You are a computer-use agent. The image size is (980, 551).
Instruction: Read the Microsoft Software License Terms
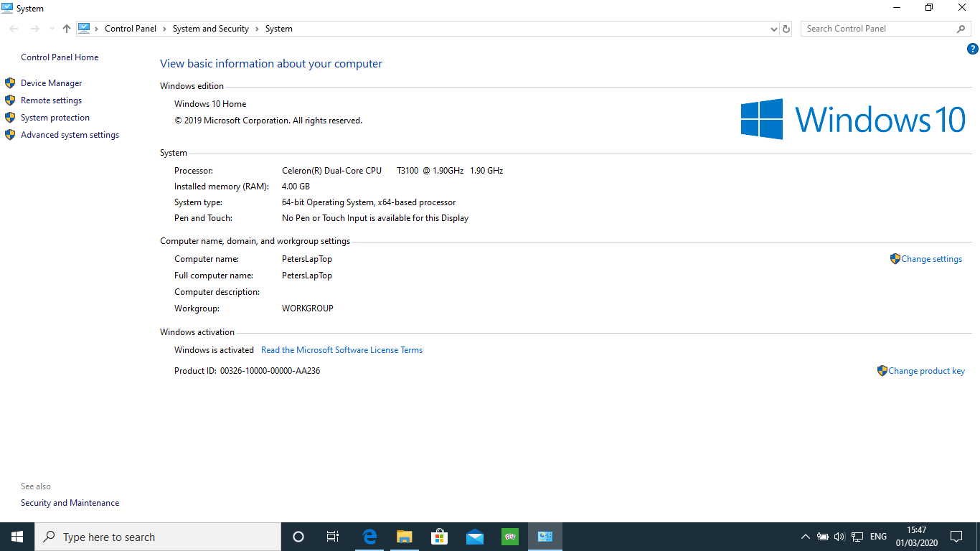[341, 350]
